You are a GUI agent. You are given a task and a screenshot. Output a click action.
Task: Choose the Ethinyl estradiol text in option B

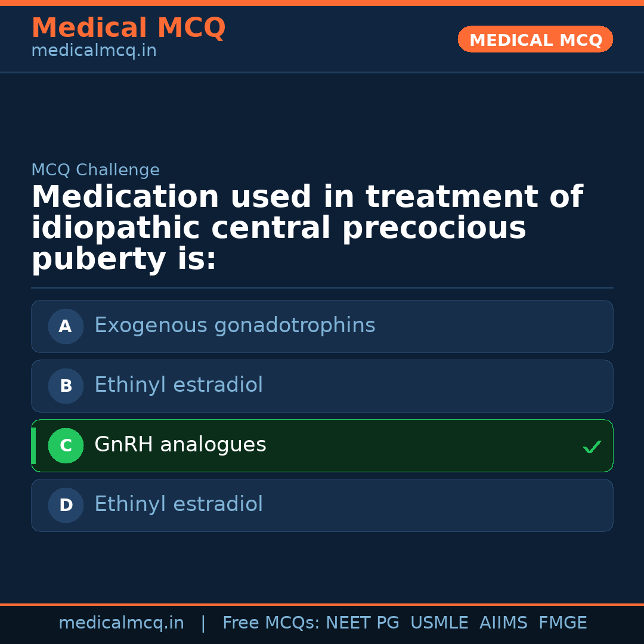click(178, 385)
